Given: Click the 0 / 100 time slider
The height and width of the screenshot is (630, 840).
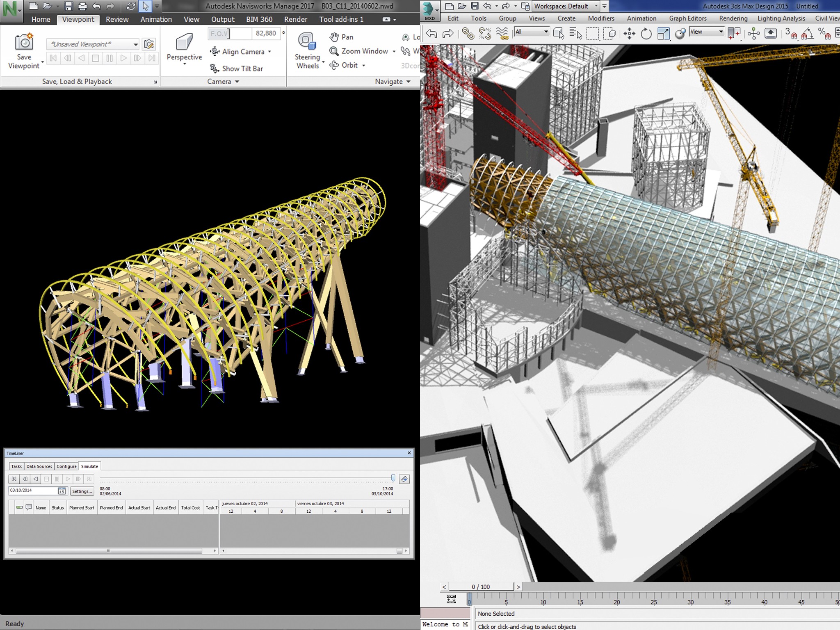Looking at the screenshot, I should [x=481, y=587].
